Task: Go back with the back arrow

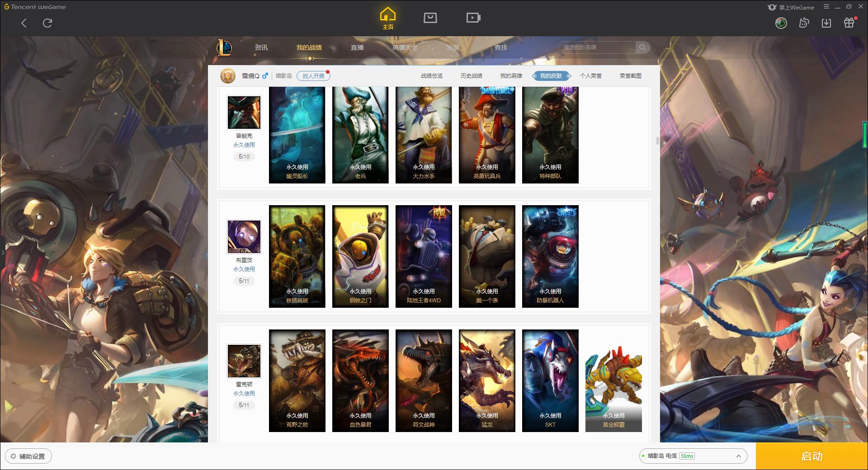Action: point(24,23)
